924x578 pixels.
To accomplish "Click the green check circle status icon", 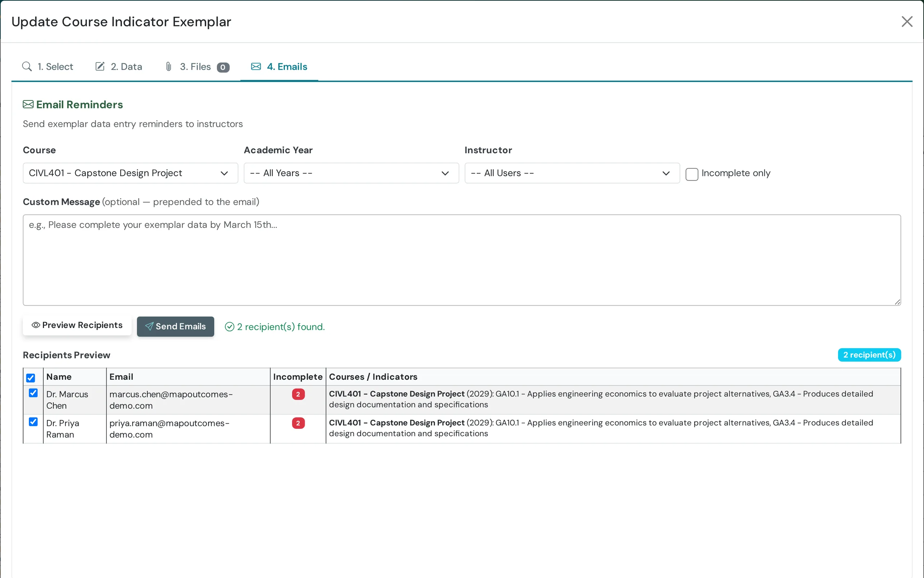I will tap(230, 327).
